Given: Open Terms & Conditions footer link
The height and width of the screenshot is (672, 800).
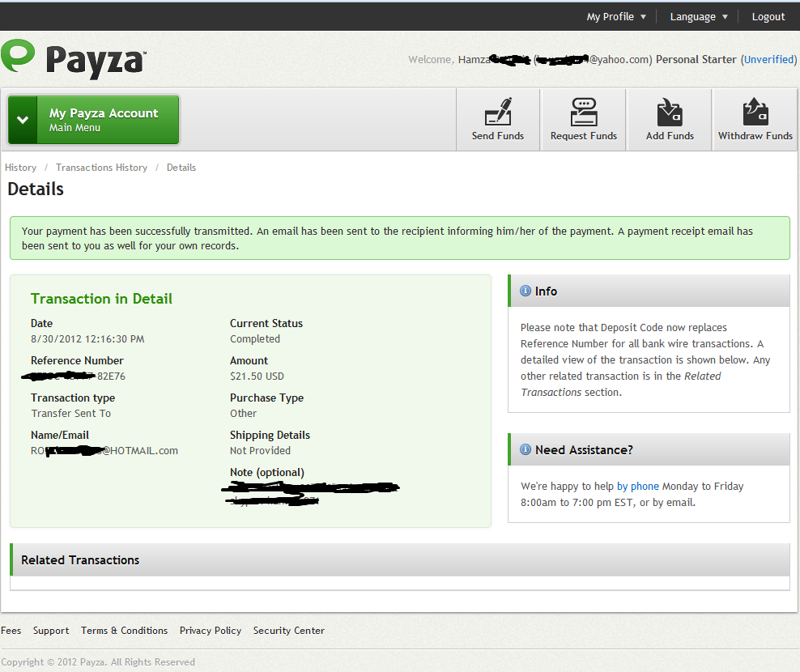Looking at the screenshot, I should (124, 630).
